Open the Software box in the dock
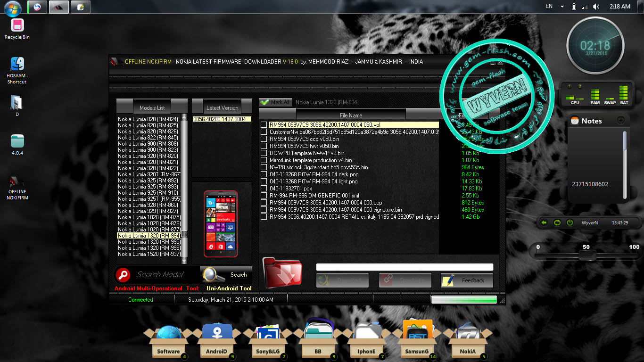Viewport: 644px width, 362px height. tap(168, 343)
